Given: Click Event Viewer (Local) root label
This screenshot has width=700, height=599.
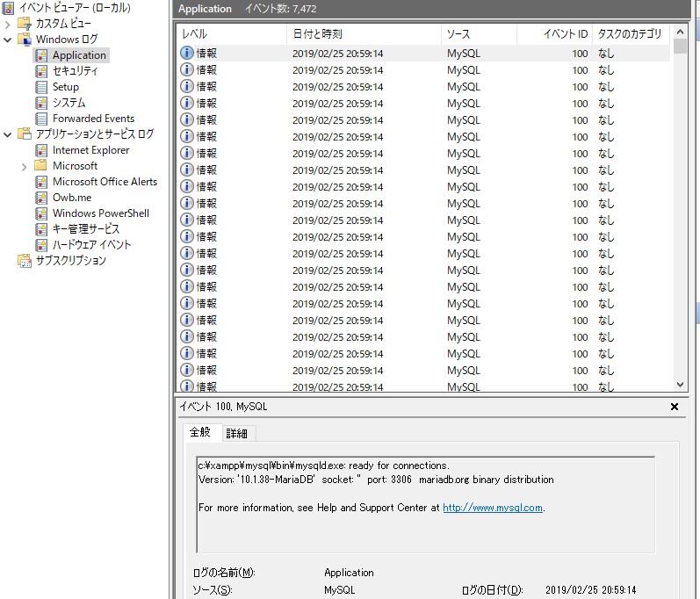Looking at the screenshot, I should (x=75, y=8).
